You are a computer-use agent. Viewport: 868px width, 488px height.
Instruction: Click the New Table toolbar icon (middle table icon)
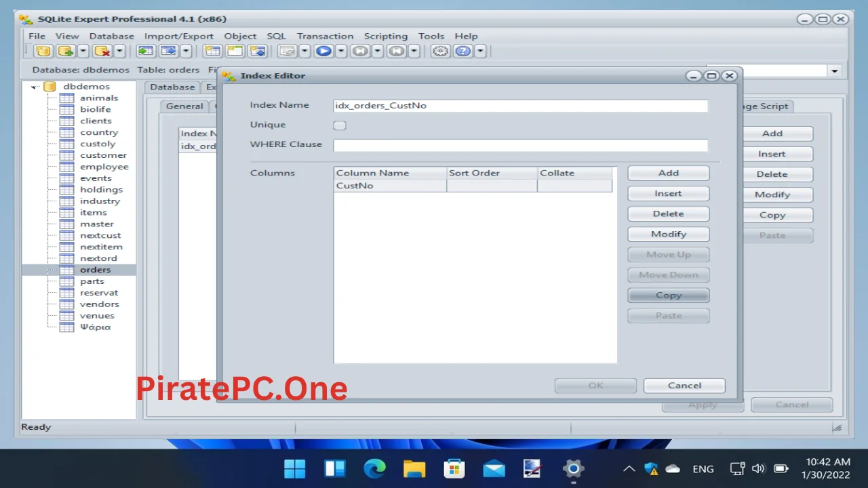coord(235,51)
